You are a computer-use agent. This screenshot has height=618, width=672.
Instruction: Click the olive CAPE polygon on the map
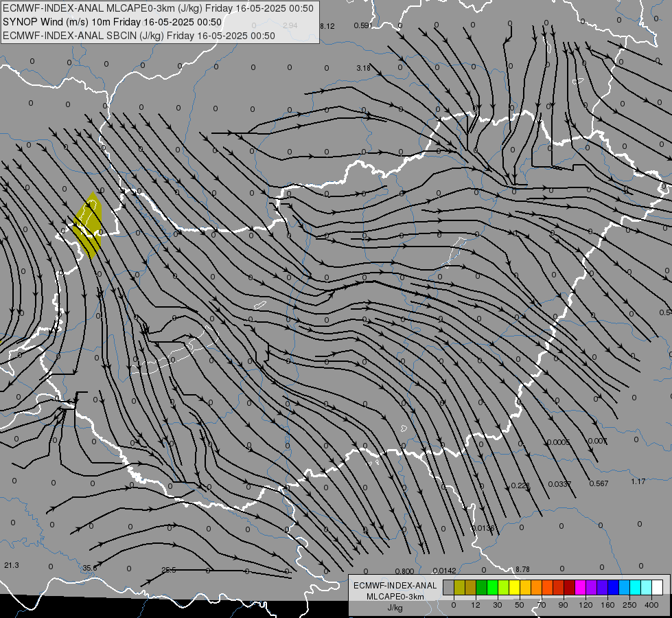pos(88,225)
